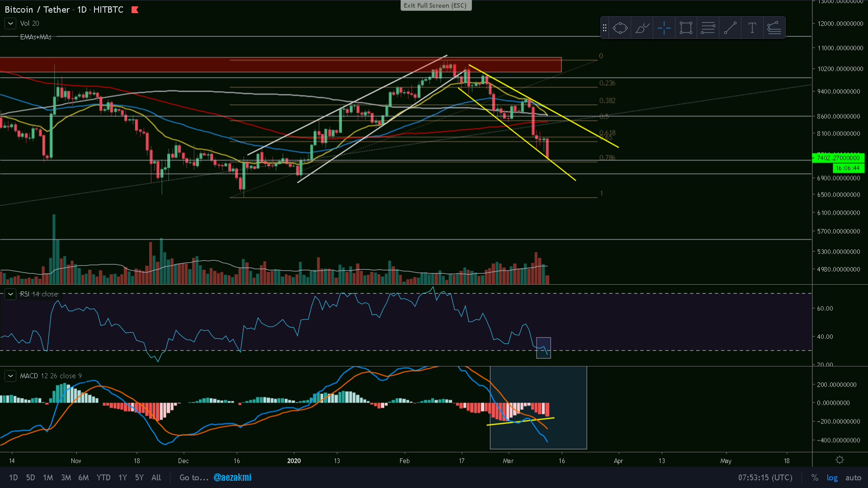This screenshot has width=868, height=488.
Task: Collapse the RSI indicator legend
Action: click(x=10, y=294)
